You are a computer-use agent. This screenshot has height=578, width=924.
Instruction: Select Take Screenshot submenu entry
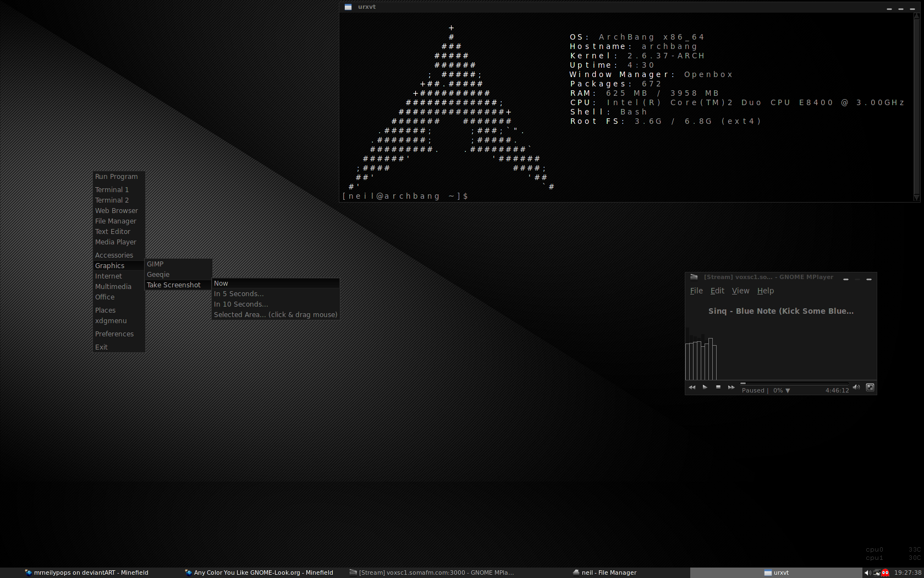178,285
